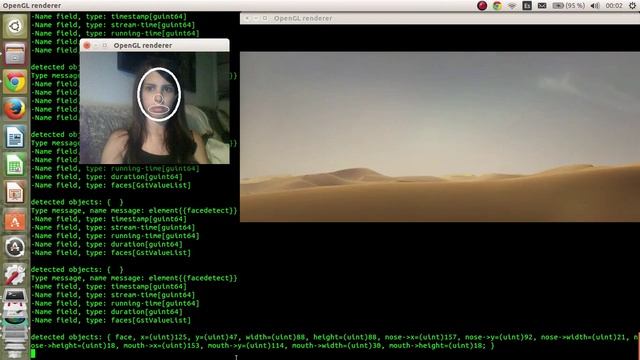Open the keyboard layout indicator
Viewport: 640px width, 360px height.
tap(527, 5)
